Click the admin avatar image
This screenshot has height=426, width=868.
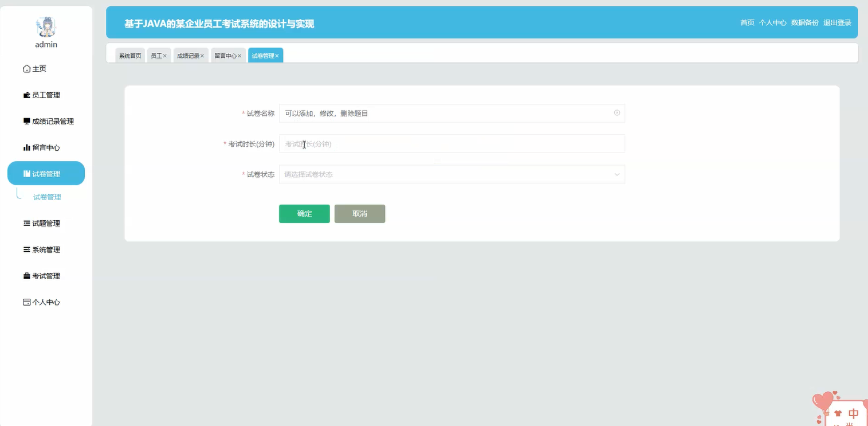click(45, 26)
